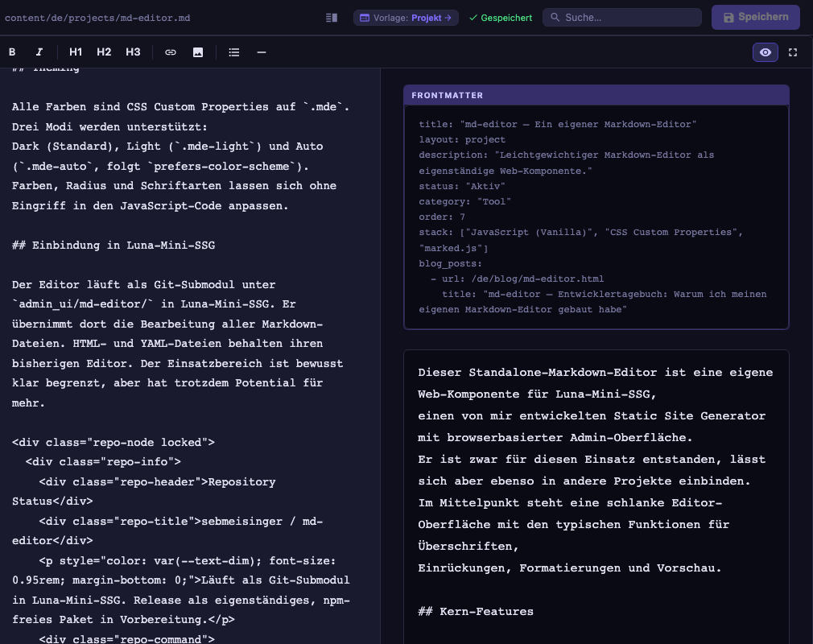Click the frontmatter line 'layout: project'
Viewport: 813px width, 644px height.
[462, 139]
